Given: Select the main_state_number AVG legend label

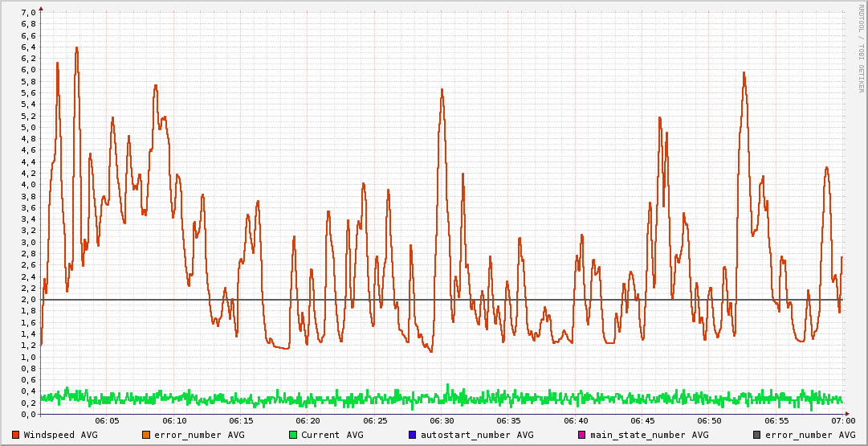Looking at the screenshot, I should pos(649,435).
